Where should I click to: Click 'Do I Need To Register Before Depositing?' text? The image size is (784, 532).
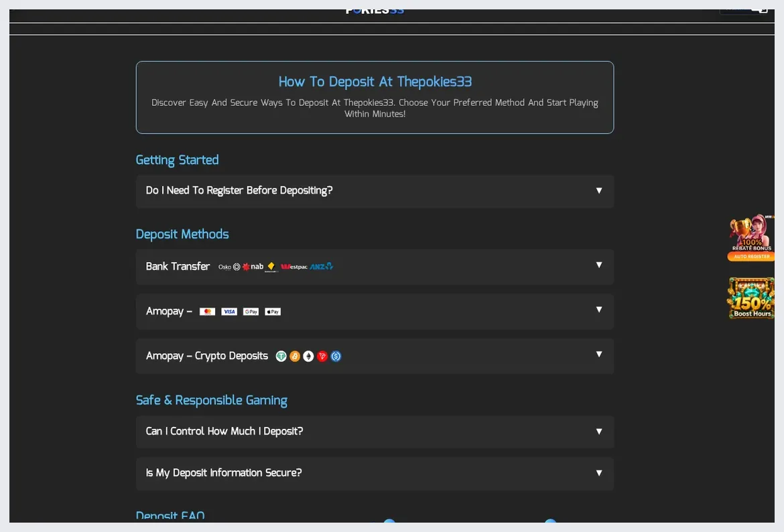[x=239, y=190]
